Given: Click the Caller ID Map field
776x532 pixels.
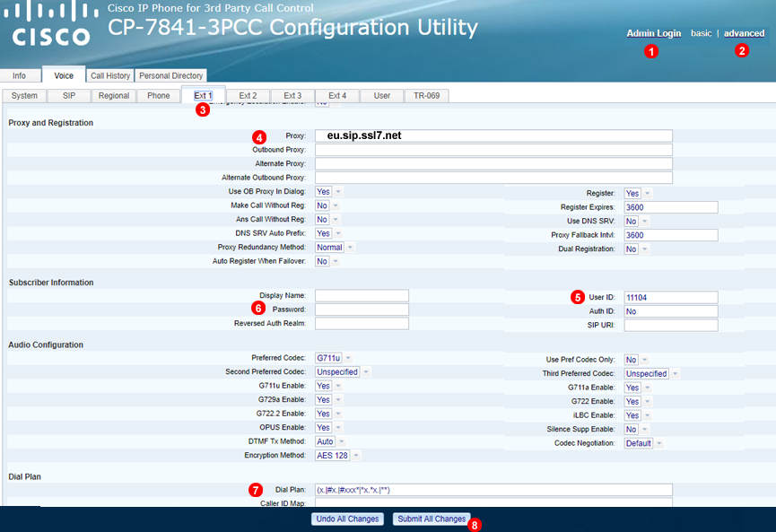Looking at the screenshot, I should [493, 502].
